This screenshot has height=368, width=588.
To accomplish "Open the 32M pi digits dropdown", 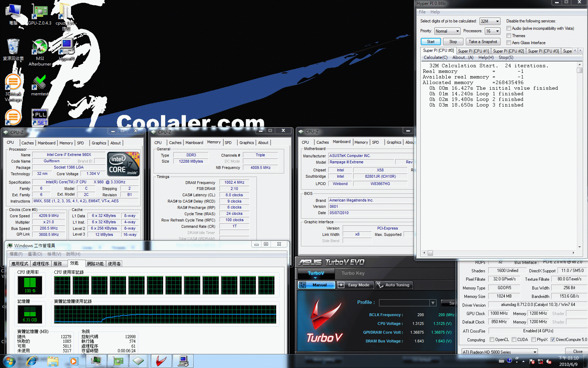I will (x=490, y=21).
